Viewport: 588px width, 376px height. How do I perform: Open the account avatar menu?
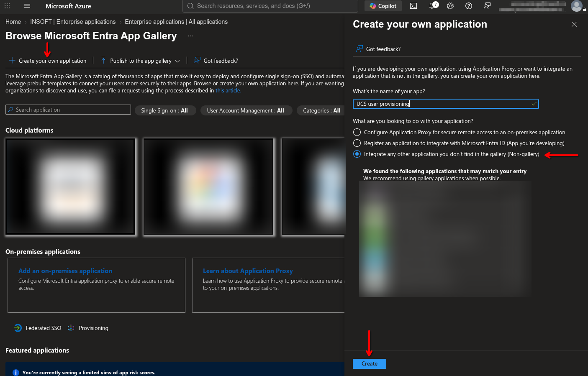click(x=577, y=6)
